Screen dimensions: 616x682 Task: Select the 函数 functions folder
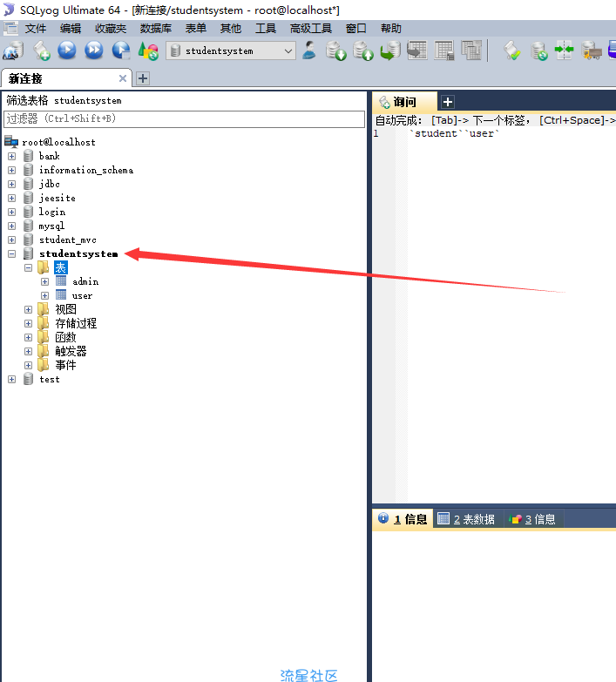click(65, 337)
